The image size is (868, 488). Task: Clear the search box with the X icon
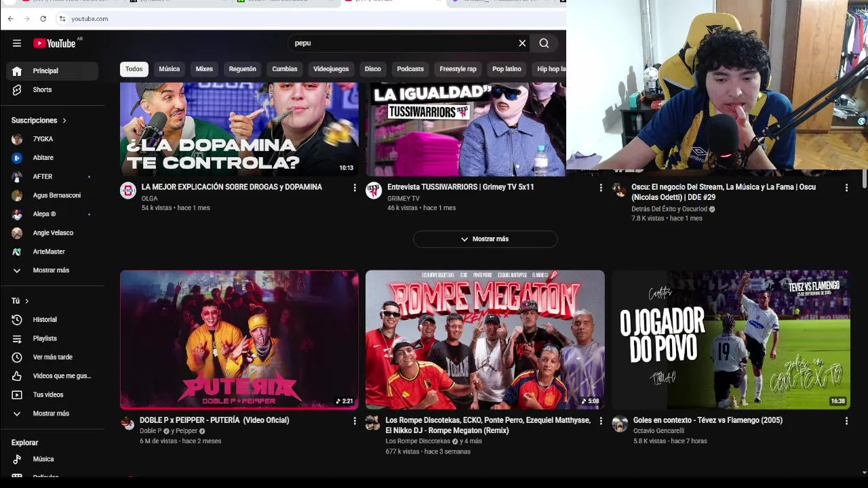click(x=522, y=43)
